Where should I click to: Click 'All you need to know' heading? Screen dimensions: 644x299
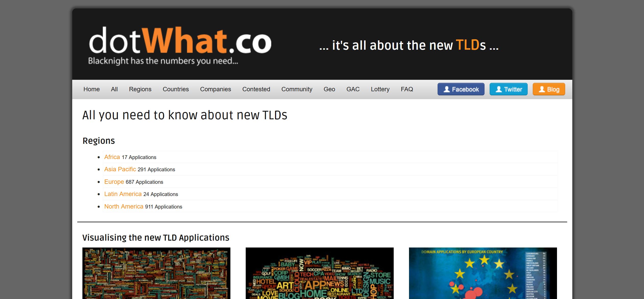point(185,115)
